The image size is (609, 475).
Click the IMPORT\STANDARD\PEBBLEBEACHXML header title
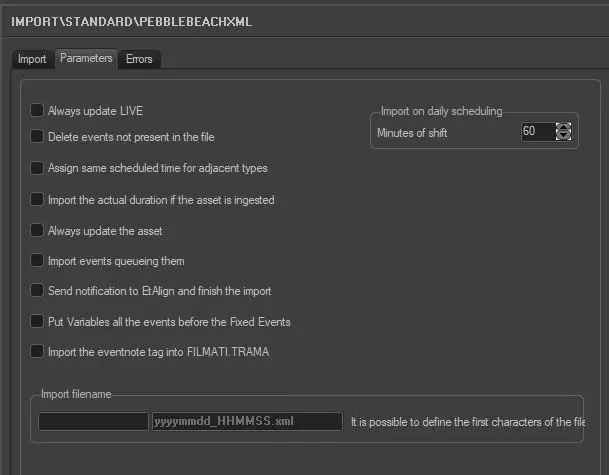coord(124,20)
